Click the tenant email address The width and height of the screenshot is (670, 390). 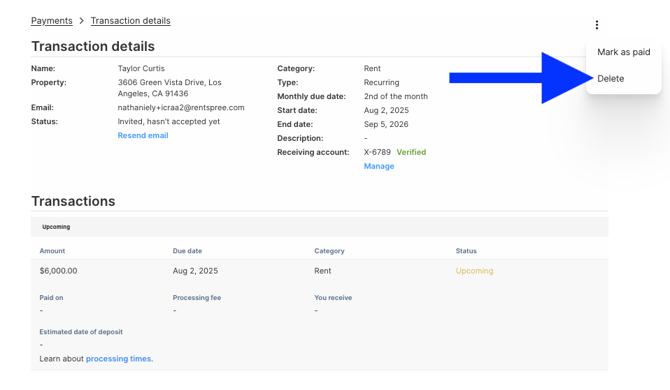[x=181, y=108]
